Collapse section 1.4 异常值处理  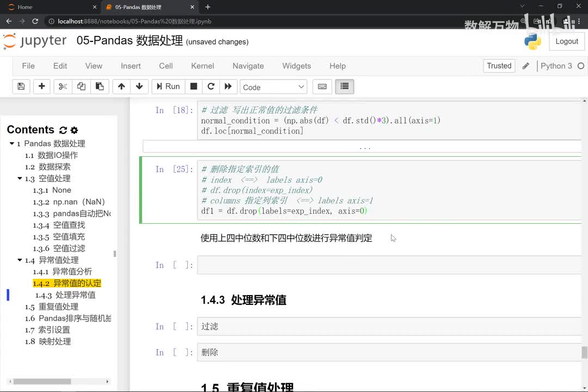pyautogui.click(x=20, y=260)
